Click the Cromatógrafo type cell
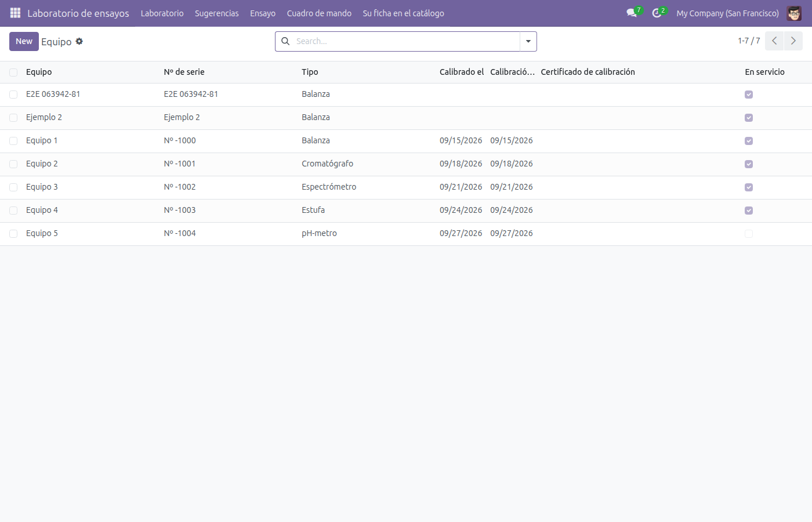The height and width of the screenshot is (522, 812). 327,164
